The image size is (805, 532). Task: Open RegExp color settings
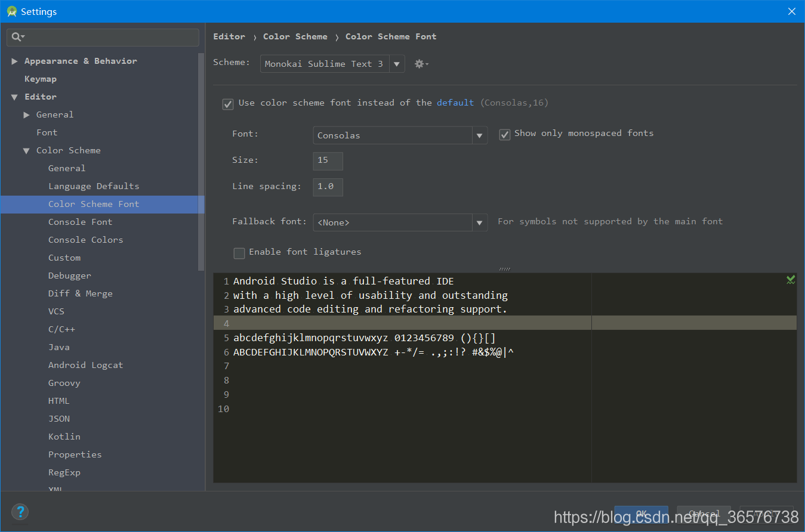64,472
